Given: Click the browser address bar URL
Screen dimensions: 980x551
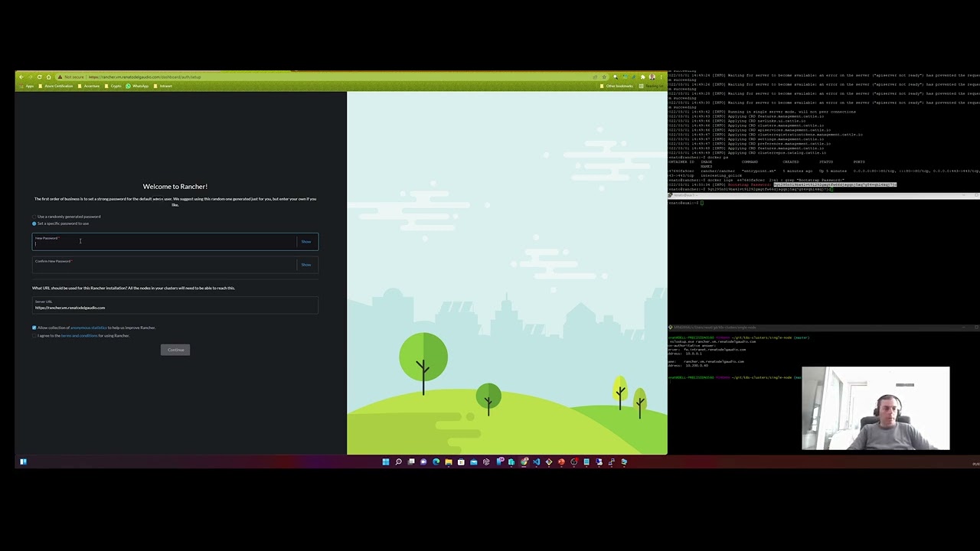Looking at the screenshot, I should (145, 77).
